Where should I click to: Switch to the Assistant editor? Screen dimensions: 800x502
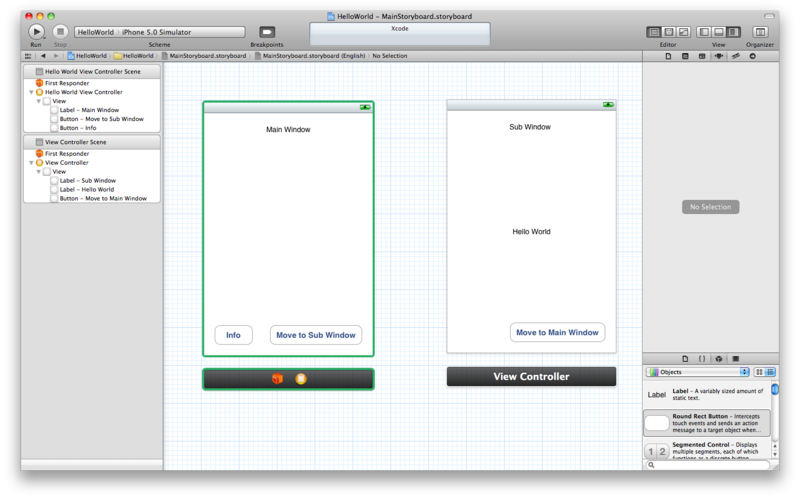coord(669,32)
